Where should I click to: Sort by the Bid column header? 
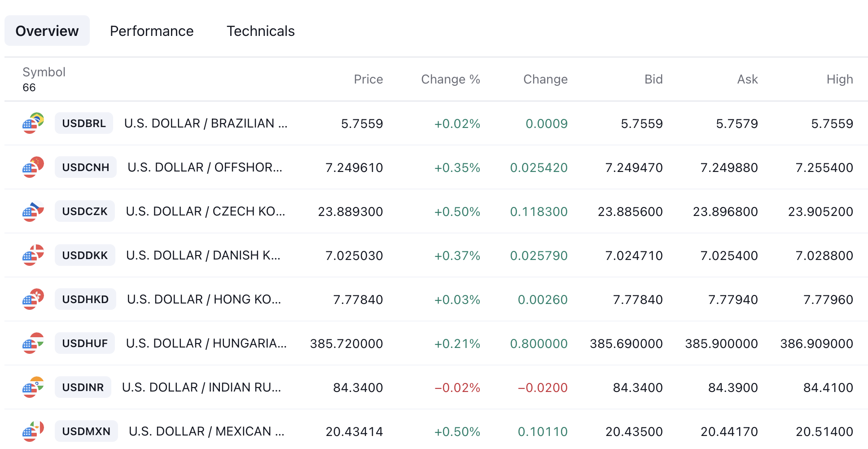653,79
